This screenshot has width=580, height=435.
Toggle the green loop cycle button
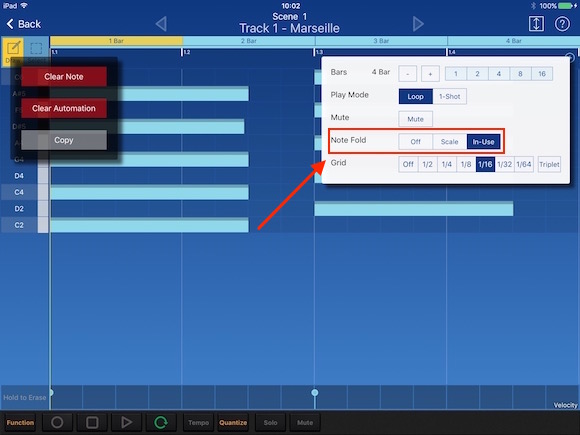coord(161,422)
